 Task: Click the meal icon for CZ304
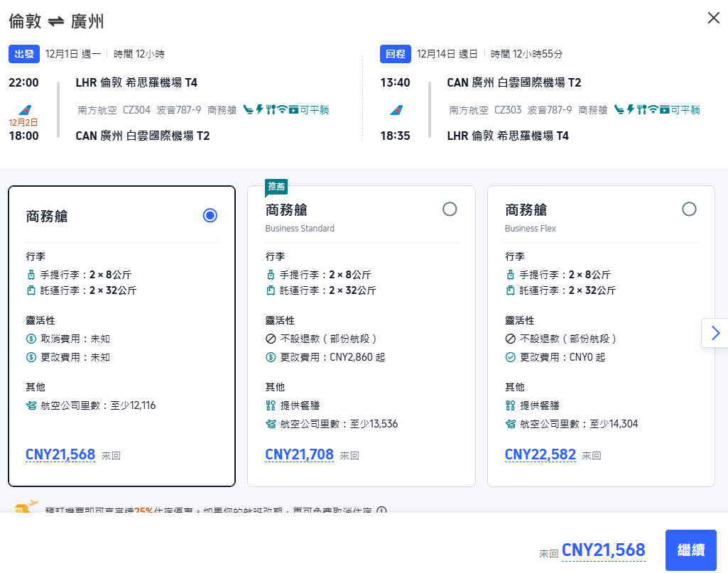pyautogui.click(x=271, y=109)
